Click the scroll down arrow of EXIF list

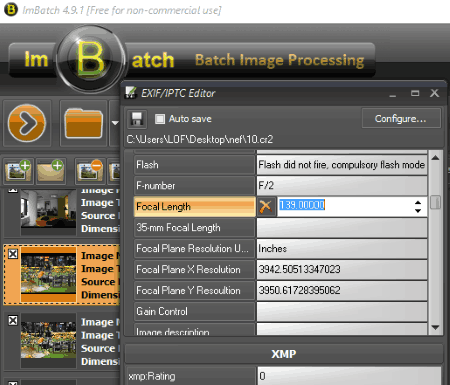tap(435, 327)
